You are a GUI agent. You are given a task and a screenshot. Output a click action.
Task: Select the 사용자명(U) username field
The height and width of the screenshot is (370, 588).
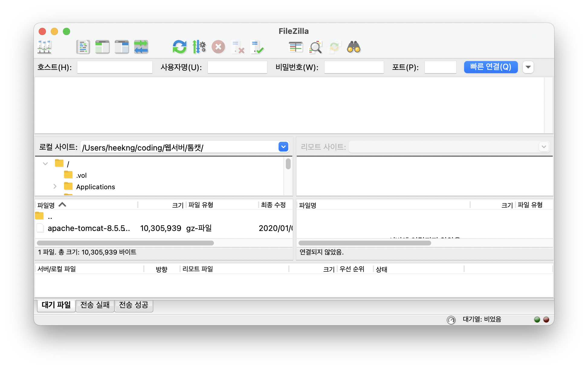[x=237, y=67]
